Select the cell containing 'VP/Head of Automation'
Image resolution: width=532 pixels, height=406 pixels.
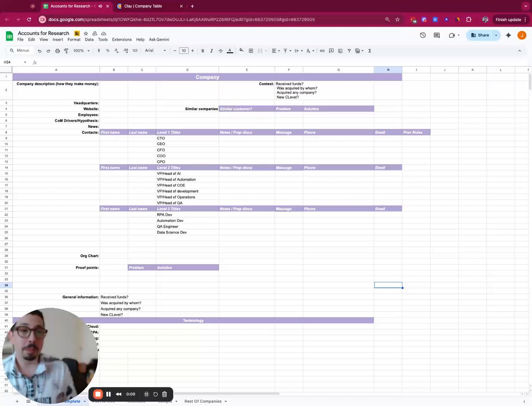[x=187, y=180]
